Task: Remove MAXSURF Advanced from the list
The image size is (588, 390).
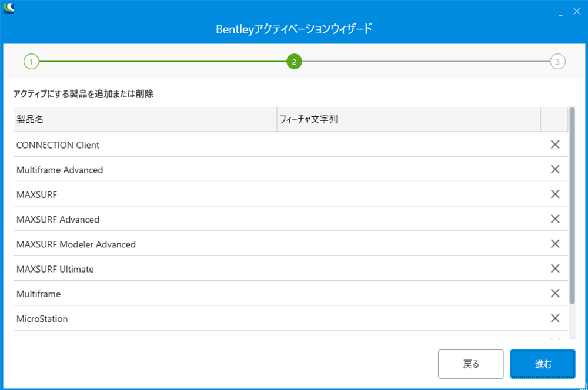Action: [x=555, y=218]
